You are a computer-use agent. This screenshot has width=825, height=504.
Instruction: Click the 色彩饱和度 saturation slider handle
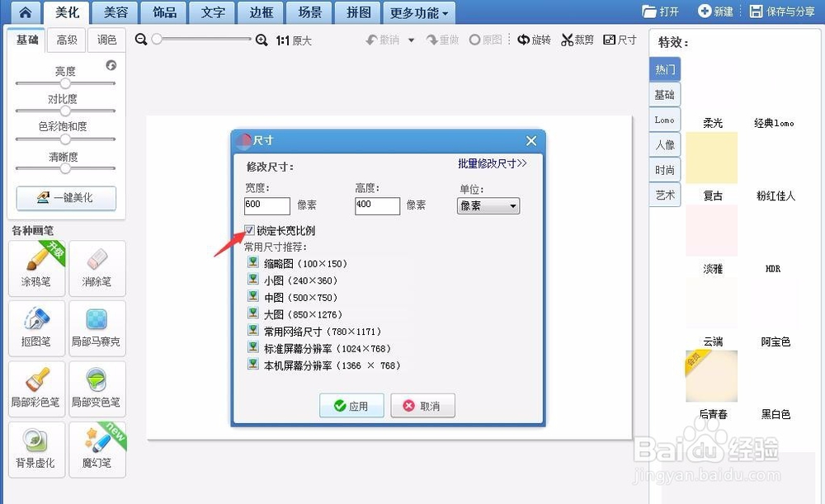[65, 139]
